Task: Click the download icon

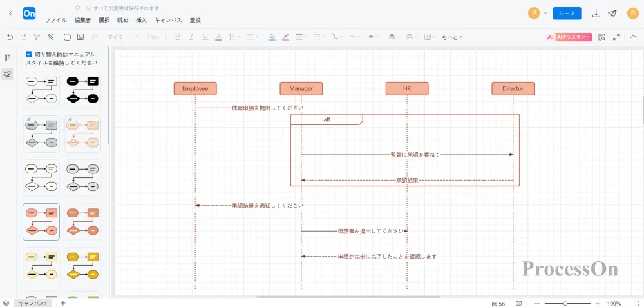Action: pos(596,14)
